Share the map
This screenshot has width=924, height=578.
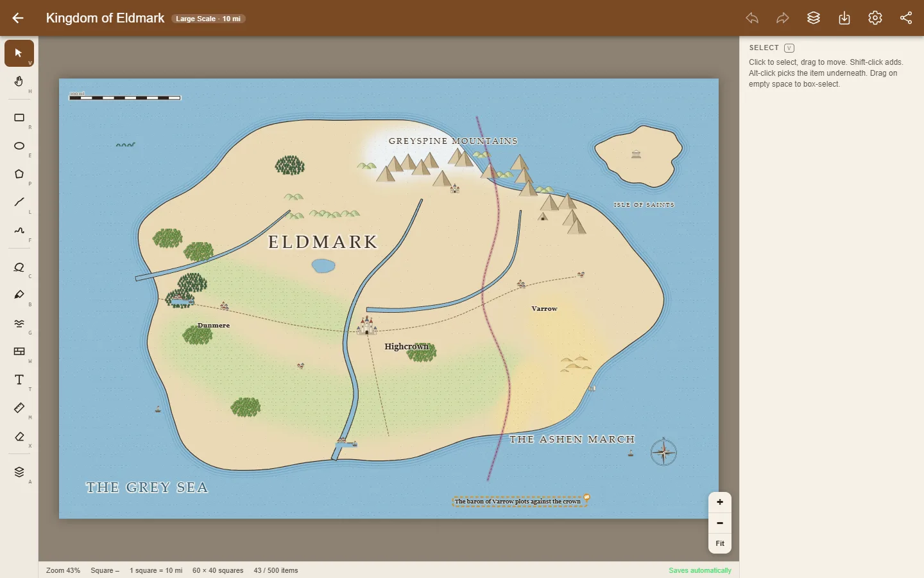pyautogui.click(x=906, y=18)
